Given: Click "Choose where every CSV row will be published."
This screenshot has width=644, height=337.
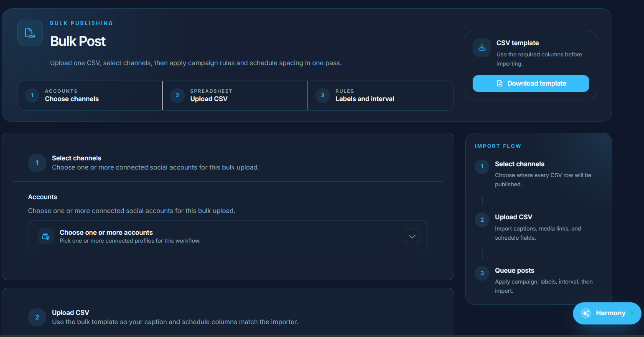Looking at the screenshot, I should pos(543,180).
